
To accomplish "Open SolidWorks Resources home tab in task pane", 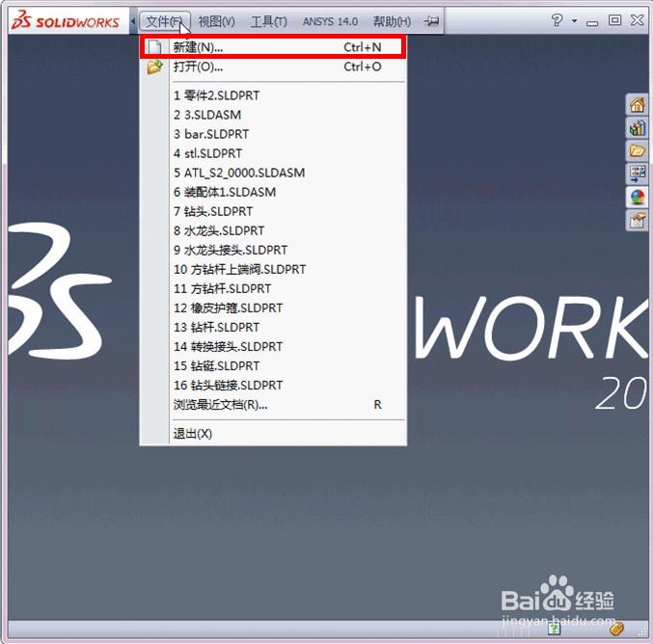I will click(x=638, y=104).
